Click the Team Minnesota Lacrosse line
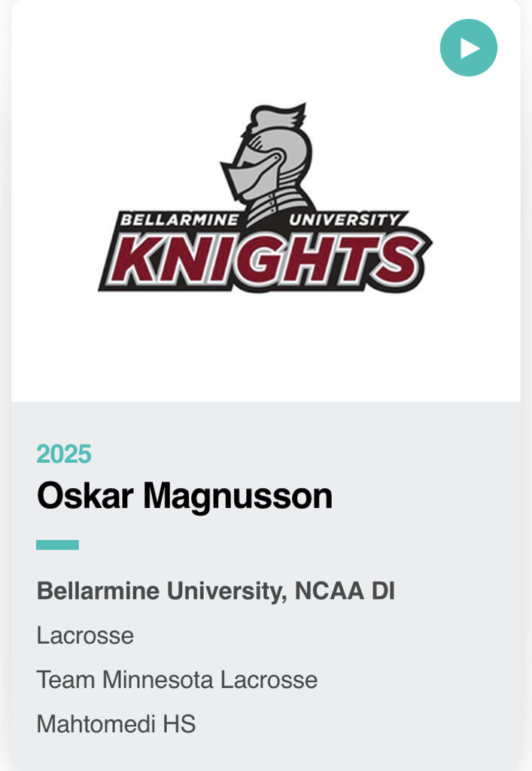 [x=177, y=680]
